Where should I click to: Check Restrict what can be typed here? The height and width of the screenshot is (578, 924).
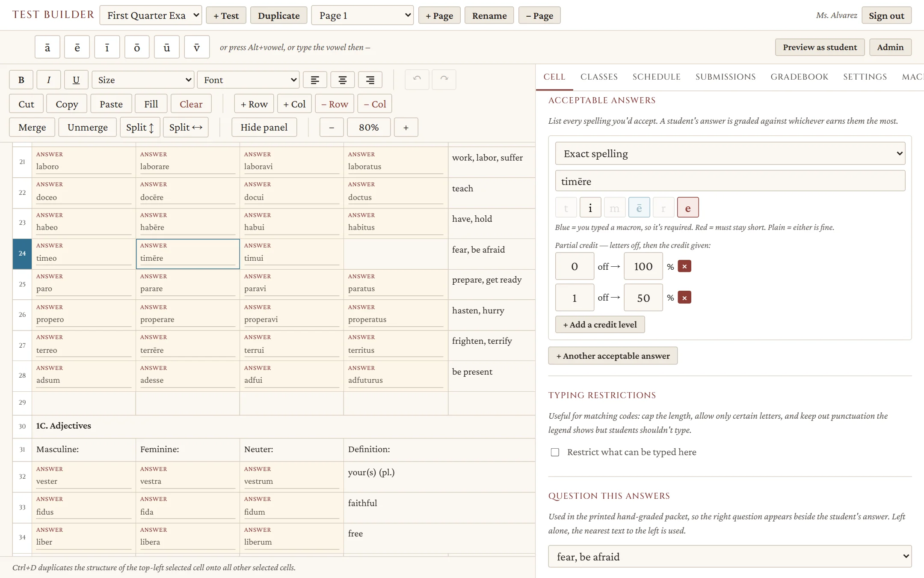point(555,452)
